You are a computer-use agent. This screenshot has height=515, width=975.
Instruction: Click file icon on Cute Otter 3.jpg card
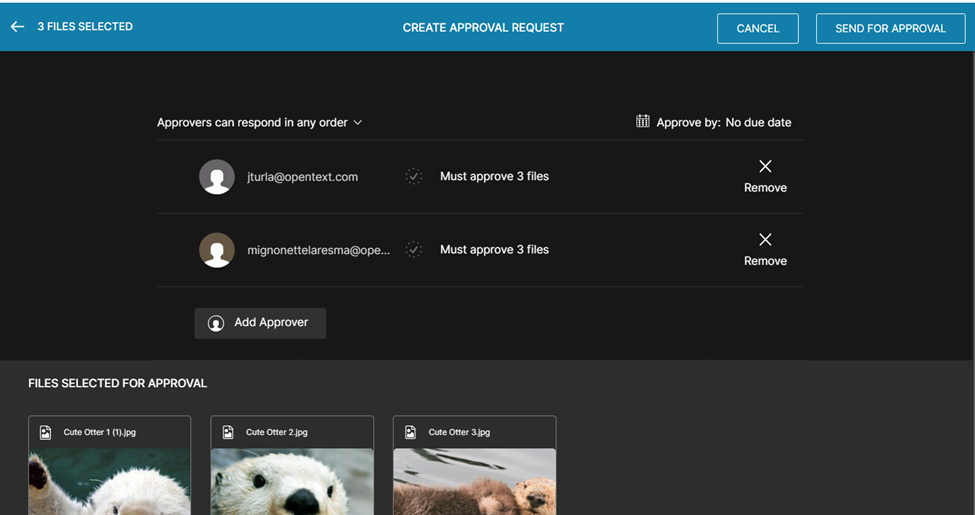click(x=410, y=432)
